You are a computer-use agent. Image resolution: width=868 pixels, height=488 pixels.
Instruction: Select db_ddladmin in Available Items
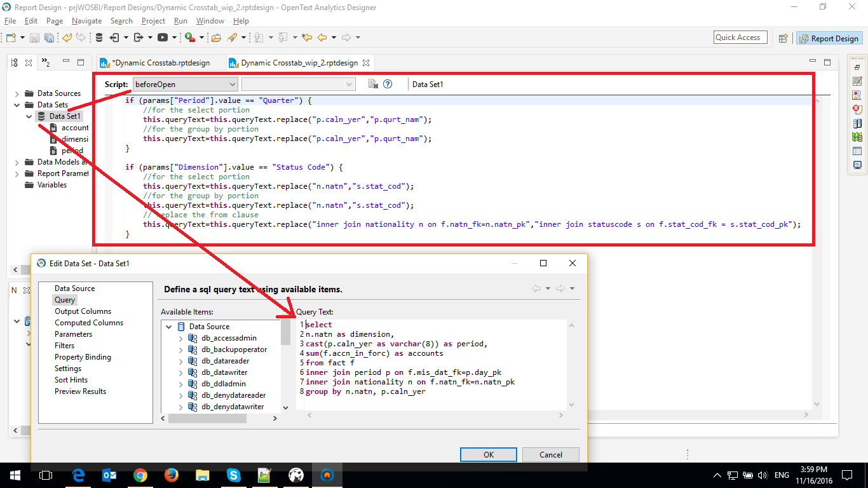[223, 384]
